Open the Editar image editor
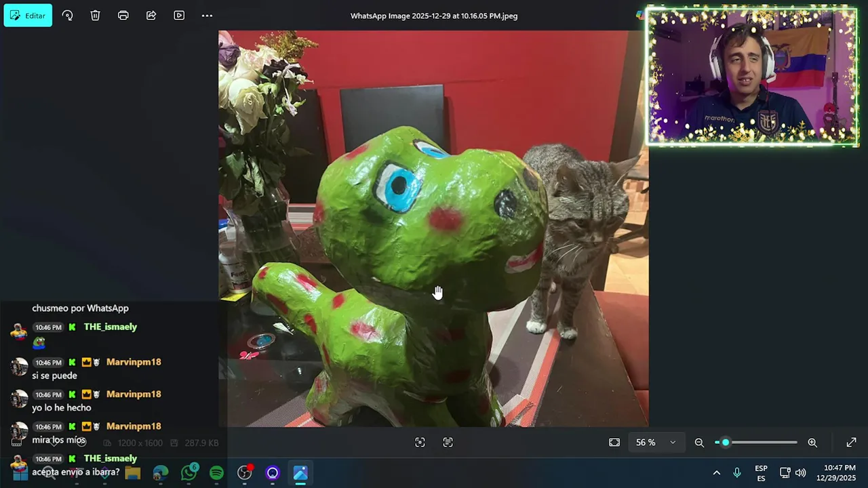This screenshot has width=868, height=488. (28, 16)
